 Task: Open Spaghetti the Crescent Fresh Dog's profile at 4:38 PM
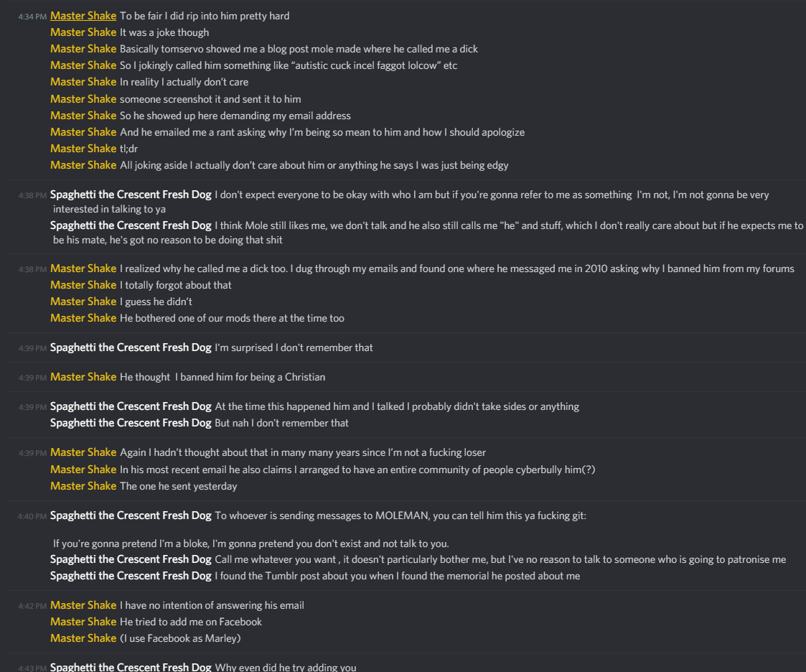click(131, 195)
